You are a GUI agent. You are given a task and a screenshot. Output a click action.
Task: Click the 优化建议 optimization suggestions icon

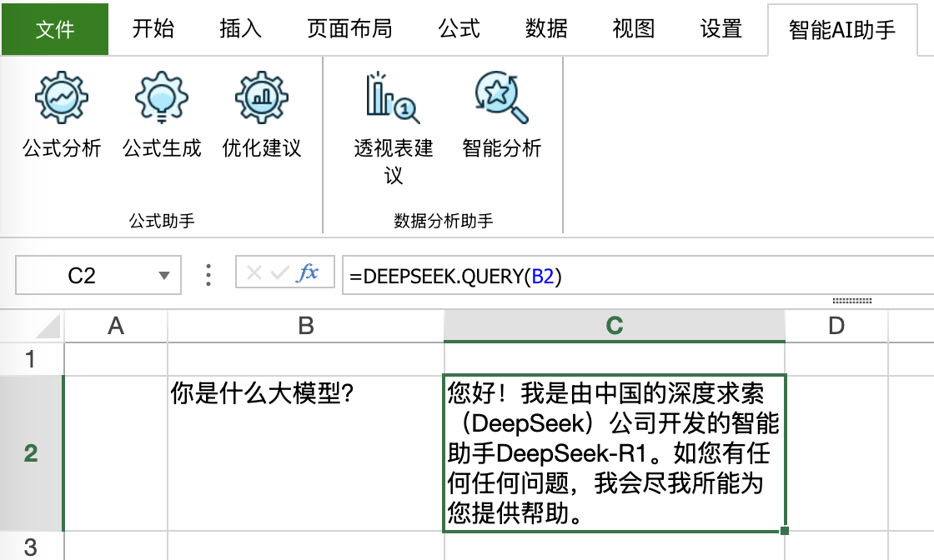click(x=262, y=117)
